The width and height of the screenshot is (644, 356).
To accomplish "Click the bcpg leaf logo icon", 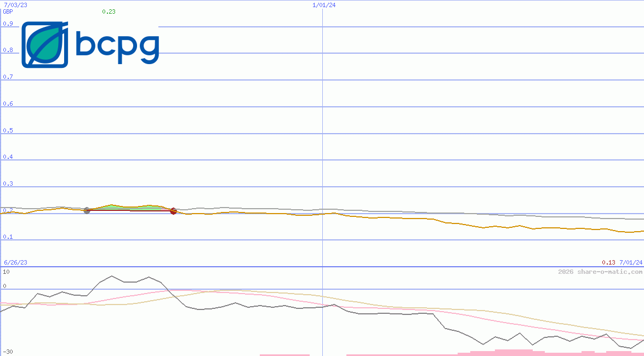I will click(x=45, y=45).
